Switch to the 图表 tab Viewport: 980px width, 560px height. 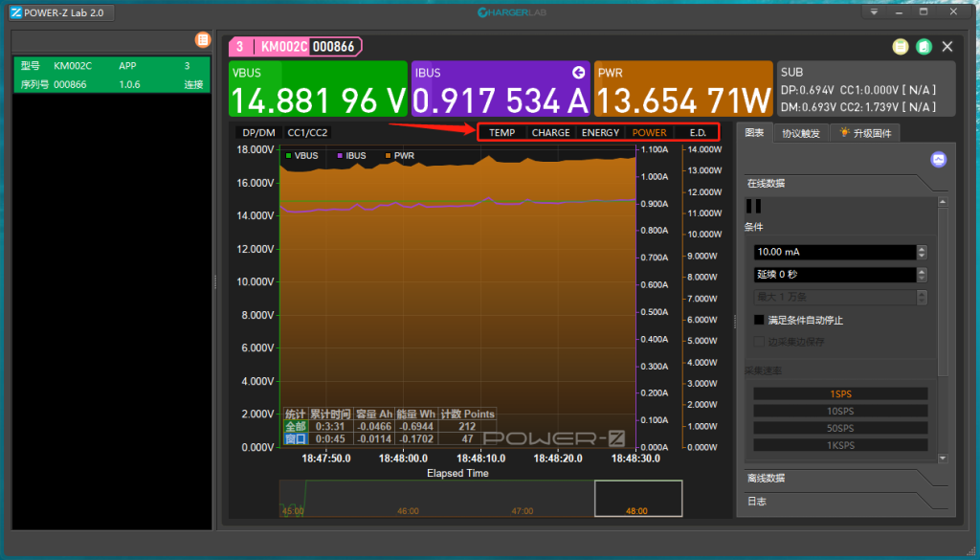[754, 133]
